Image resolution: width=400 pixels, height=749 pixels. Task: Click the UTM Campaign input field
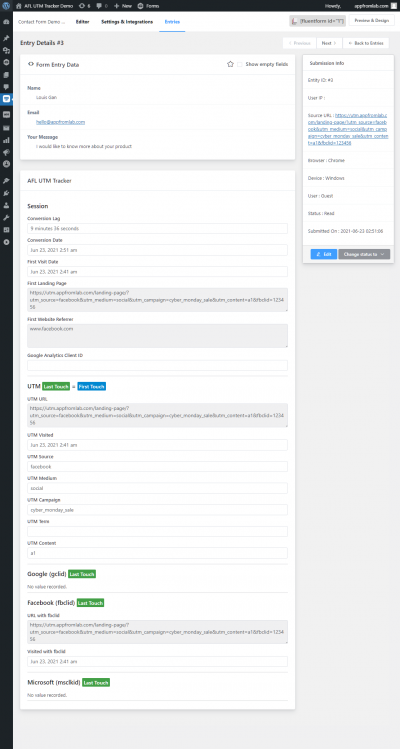(x=157, y=510)
